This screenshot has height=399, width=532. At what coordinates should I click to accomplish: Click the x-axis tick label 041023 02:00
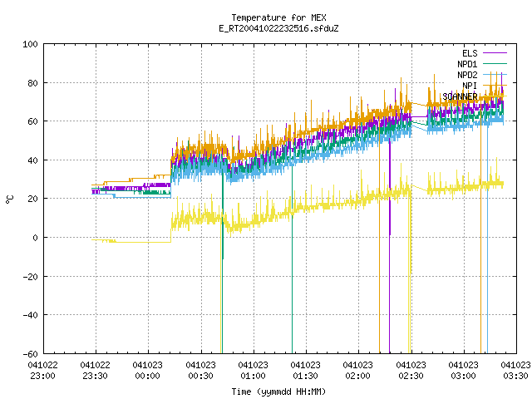coord(358,371)
